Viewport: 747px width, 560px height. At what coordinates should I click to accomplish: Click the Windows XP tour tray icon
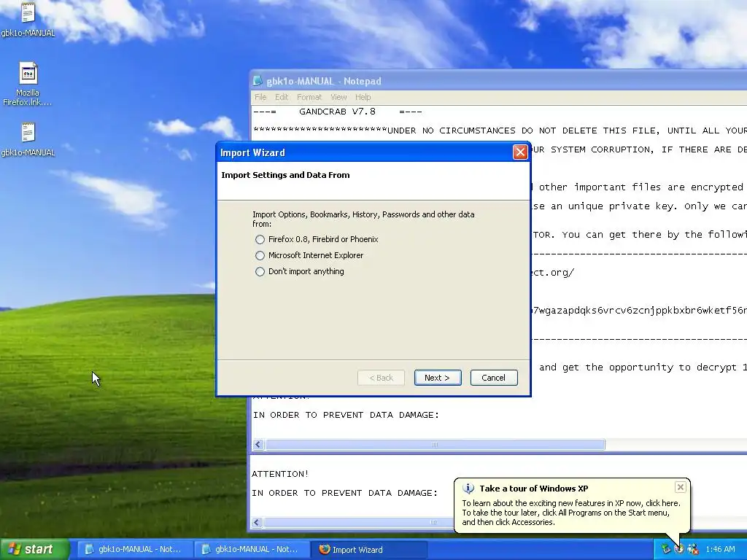pyautogui.click(x=679, y=549)
